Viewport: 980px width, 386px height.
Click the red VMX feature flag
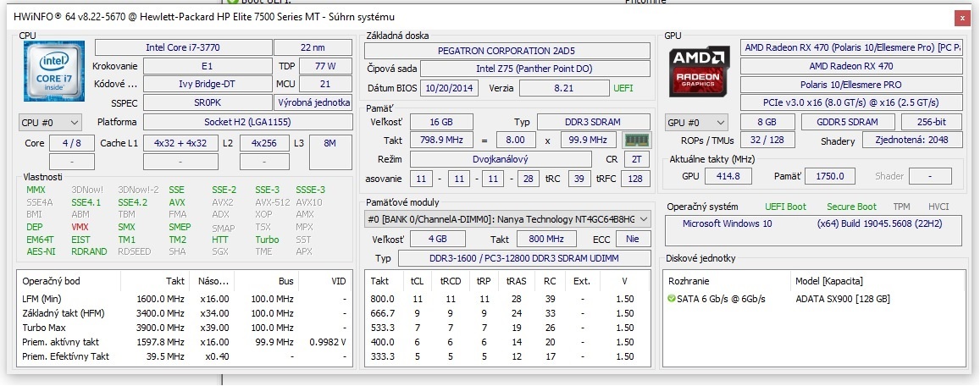tap(80, 227)
